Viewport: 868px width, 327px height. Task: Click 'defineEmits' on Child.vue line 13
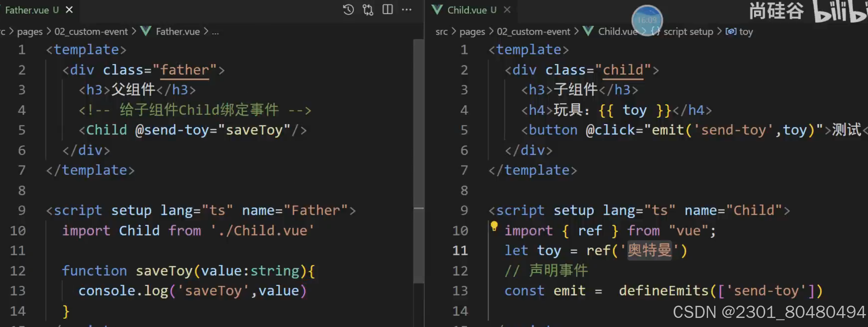[663, 291]
